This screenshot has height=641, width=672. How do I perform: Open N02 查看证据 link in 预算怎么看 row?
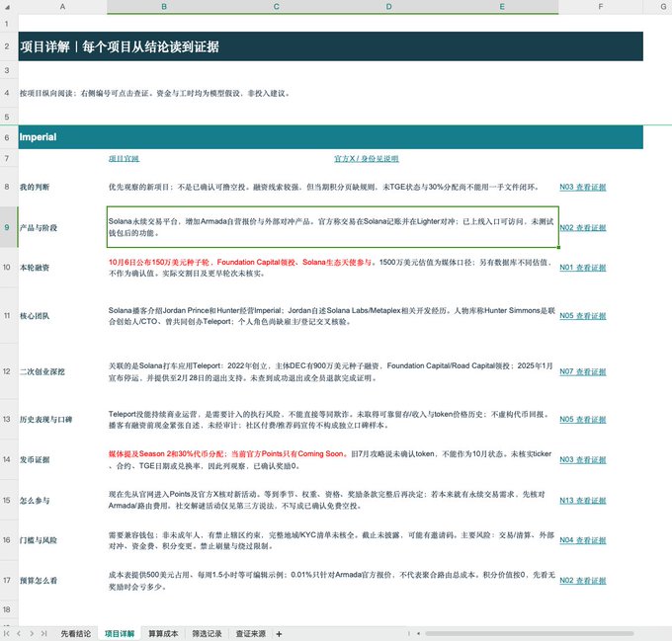(x=582, y=581)
